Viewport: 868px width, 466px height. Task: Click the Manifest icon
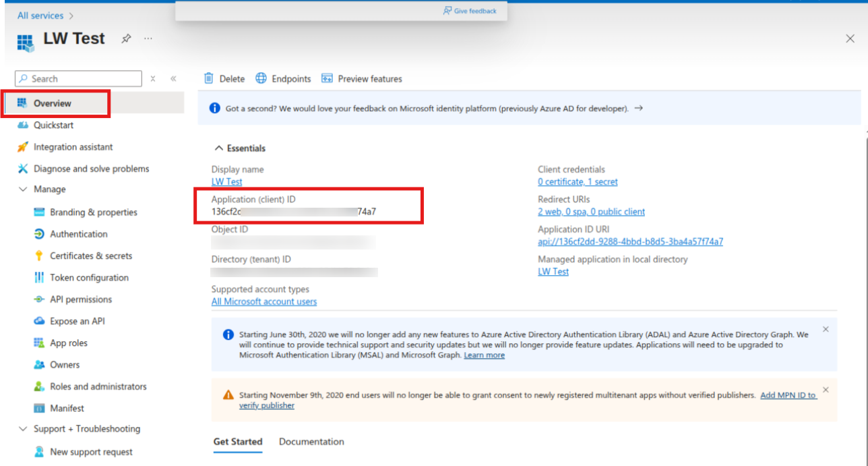point(39,409)
